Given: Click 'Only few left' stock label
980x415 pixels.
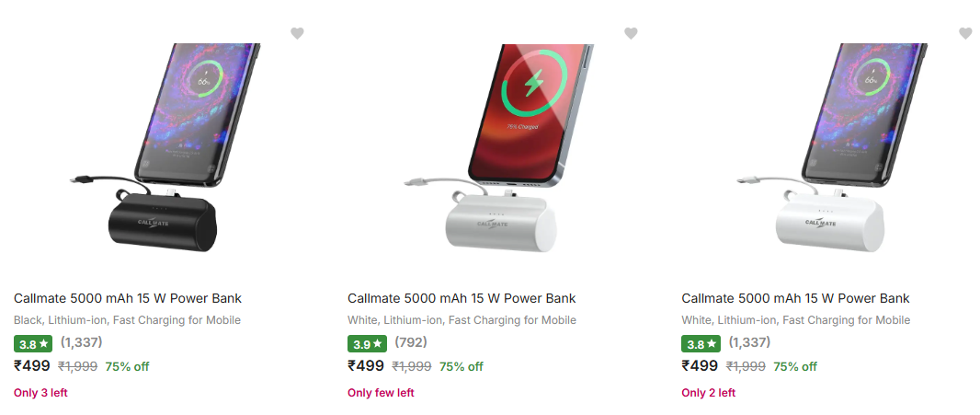Looking at the screenshot, I should [x=381, y=393].
